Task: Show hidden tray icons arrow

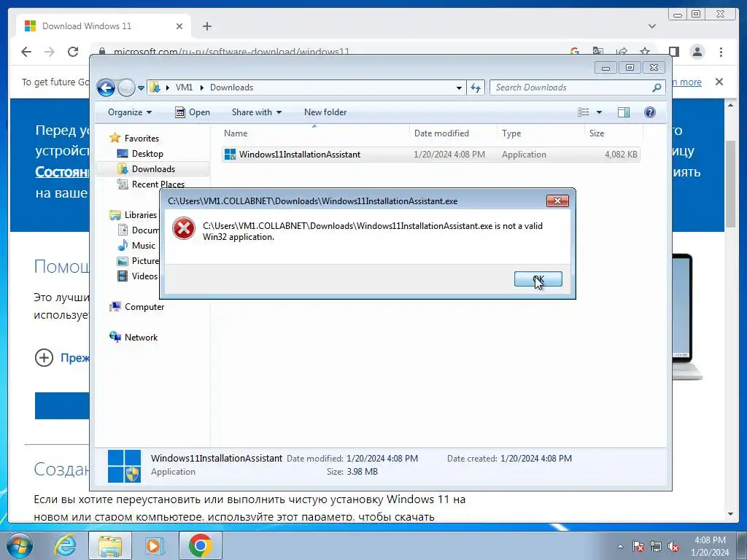Action: [620, 546]
